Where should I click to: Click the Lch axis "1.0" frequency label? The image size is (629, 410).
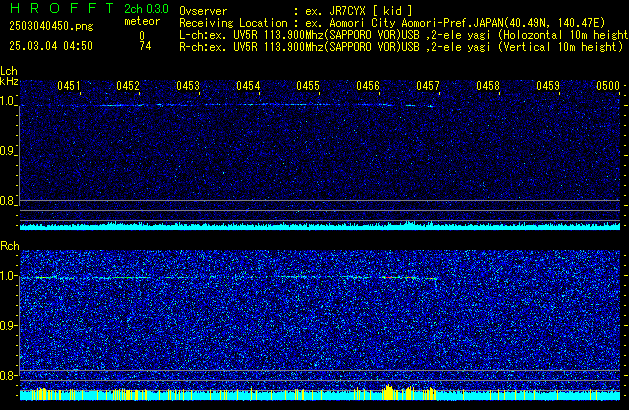point(7,101)
